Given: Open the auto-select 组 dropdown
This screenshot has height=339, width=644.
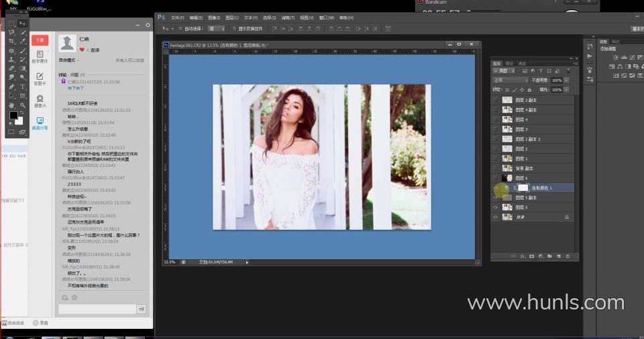Looking at the screenshot, I should tap(217, 29).
